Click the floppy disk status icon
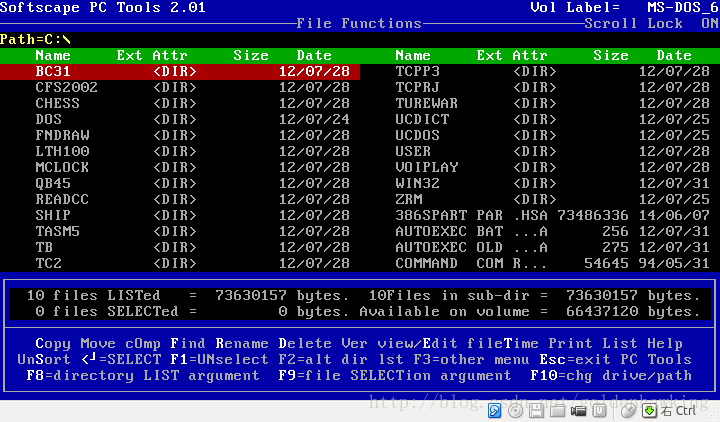Image resolution: width=720 pixels, height=422 pixels. (536, 411)
